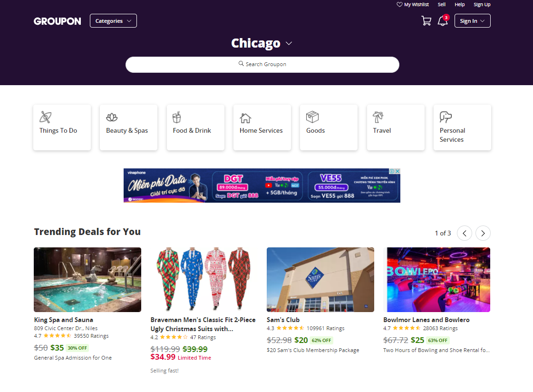Image resolution: width=533 pixels, height=392 pixels.
Task: Select the Things To Do category icon
Action: click(x=45, y=118)
